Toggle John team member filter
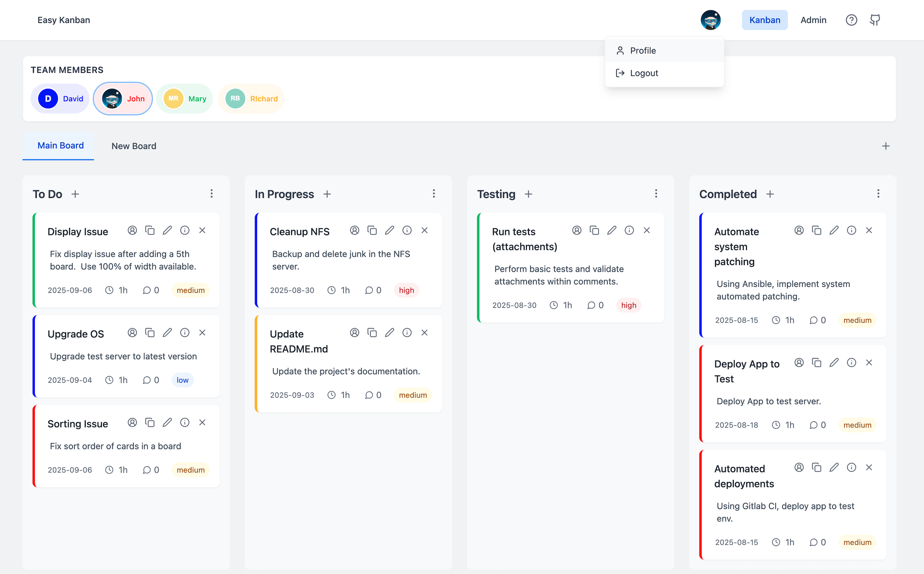 coord(122,98)
